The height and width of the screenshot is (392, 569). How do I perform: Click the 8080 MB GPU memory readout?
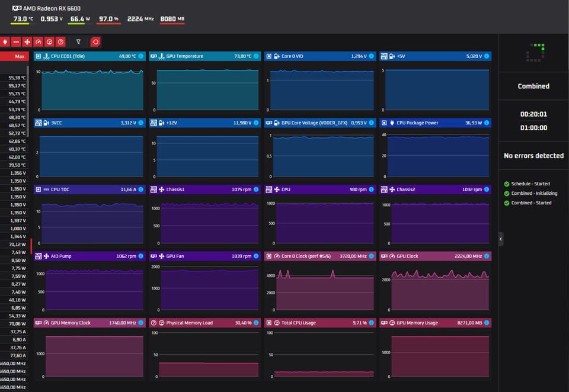(172, 19)
